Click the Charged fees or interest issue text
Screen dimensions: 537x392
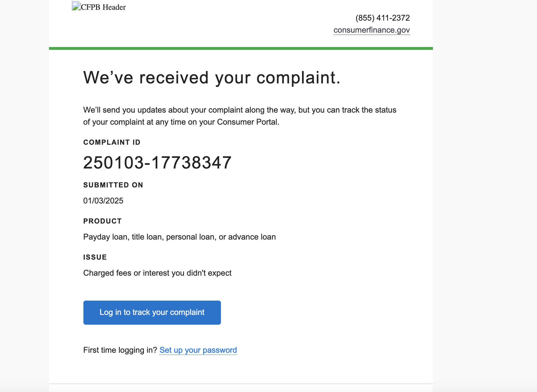click(x=157, y=273)
